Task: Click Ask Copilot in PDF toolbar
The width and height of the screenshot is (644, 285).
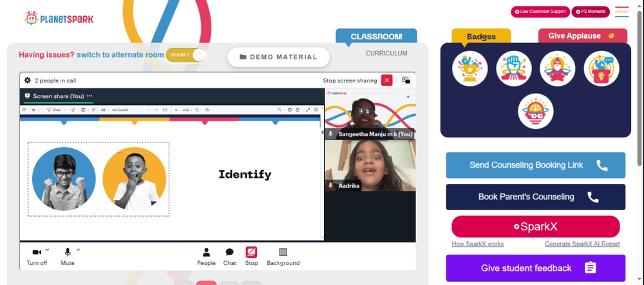Action: [x=120, y=110]
